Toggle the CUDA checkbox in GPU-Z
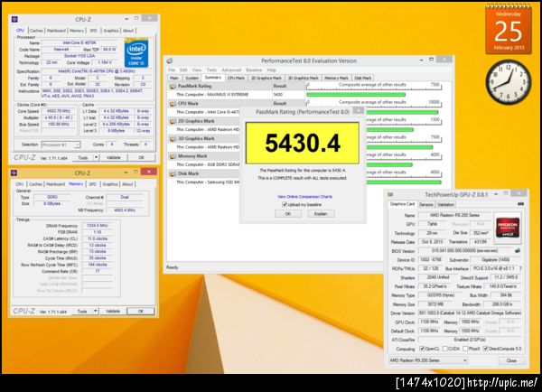542x392 pixels. [x=445, y=349]
